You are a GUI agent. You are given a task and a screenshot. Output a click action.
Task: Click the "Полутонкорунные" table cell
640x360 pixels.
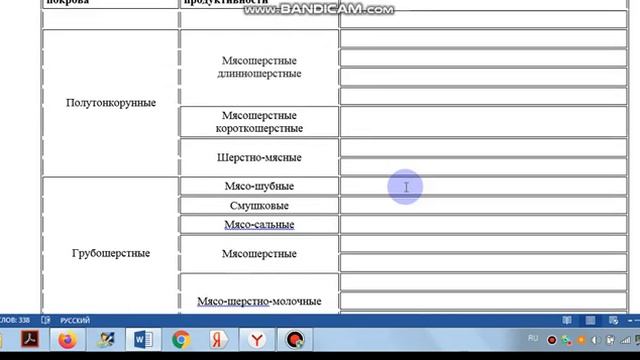tap(111, 103)
